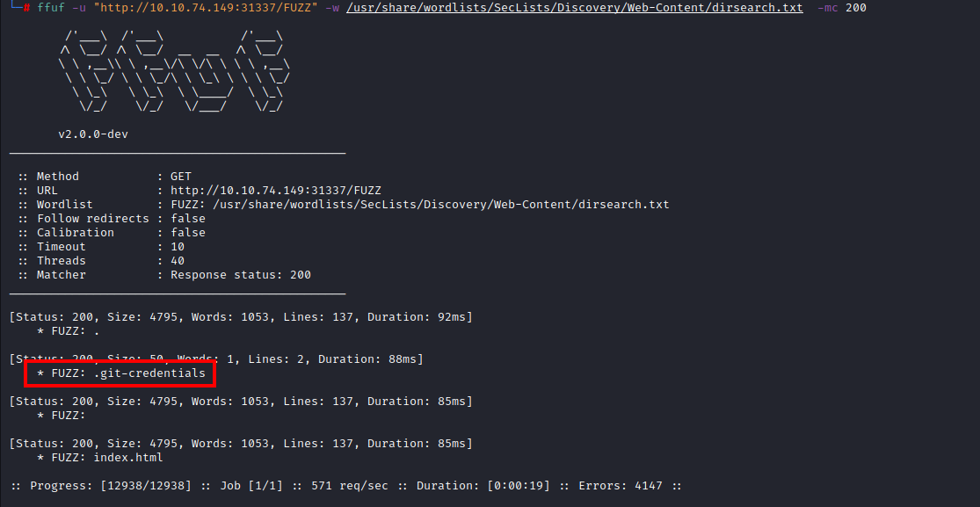The width and height of the screenshot is (980, 507).
Task: Click the highlighted .git-credentials FUZZ result
Action: pos(120,373)
